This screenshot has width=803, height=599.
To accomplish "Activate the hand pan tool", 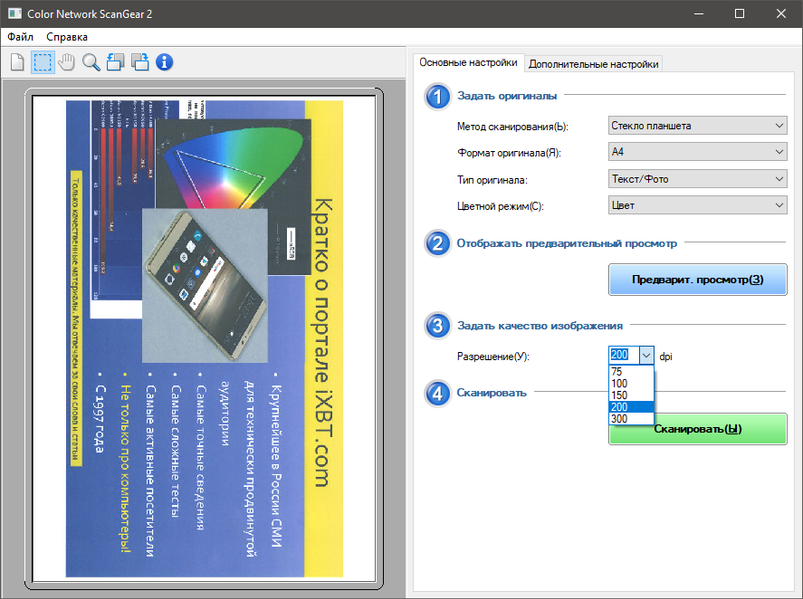I will [x=67, y=62].
